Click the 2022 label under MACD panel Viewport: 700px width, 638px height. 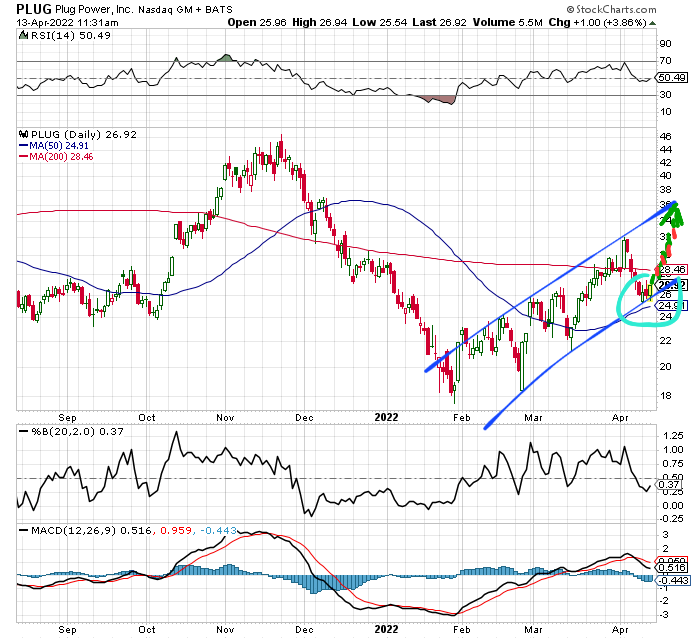click(x=386, y=629)
